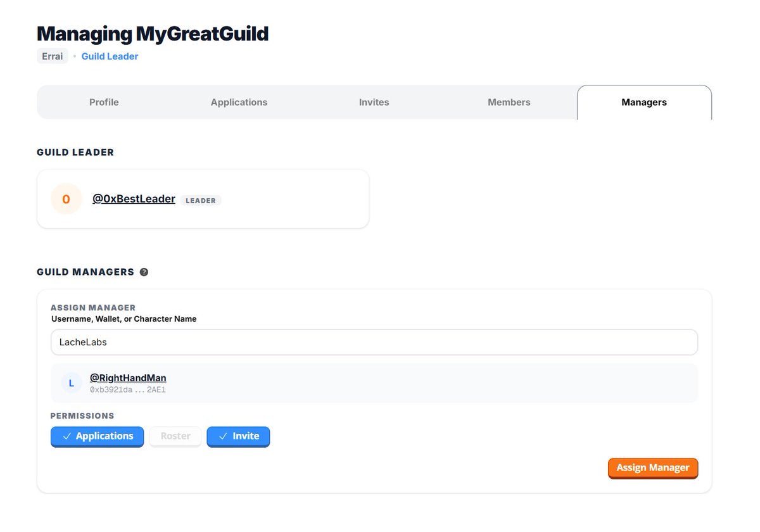Click the wallet address 0xb3921da...2AE1
Screen dimensions: 760x532
128,390
